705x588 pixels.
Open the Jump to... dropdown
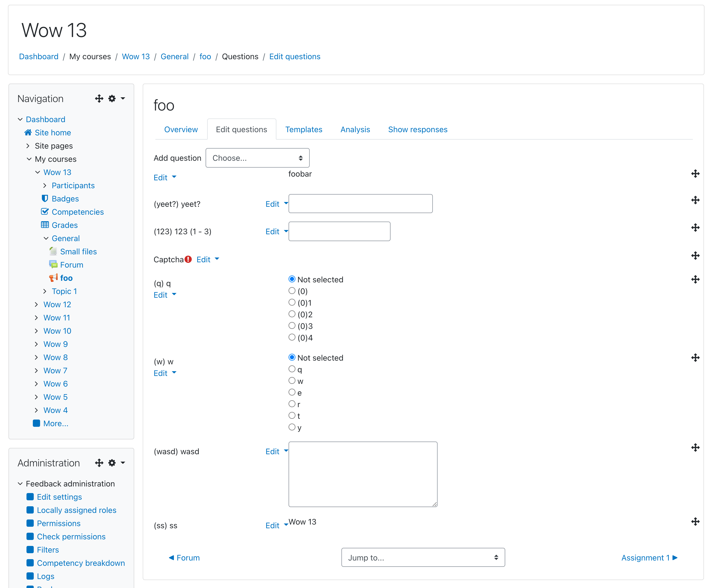click(x=423, y=557)
